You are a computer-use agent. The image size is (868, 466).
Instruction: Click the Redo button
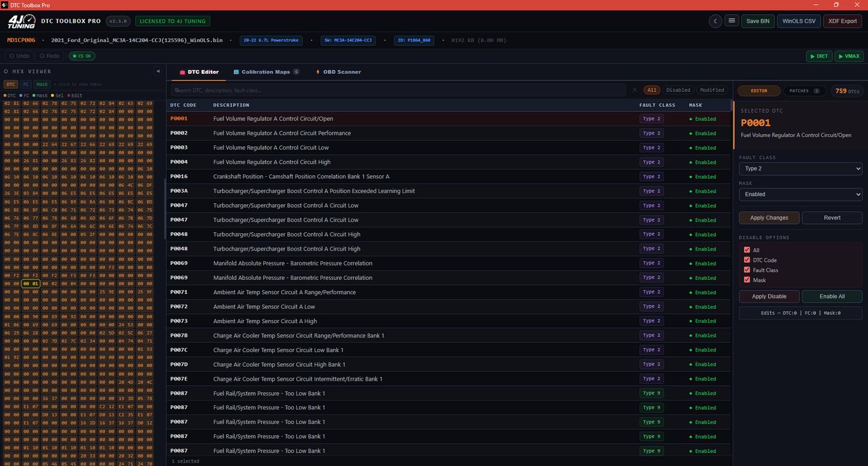tap(50, 56)
